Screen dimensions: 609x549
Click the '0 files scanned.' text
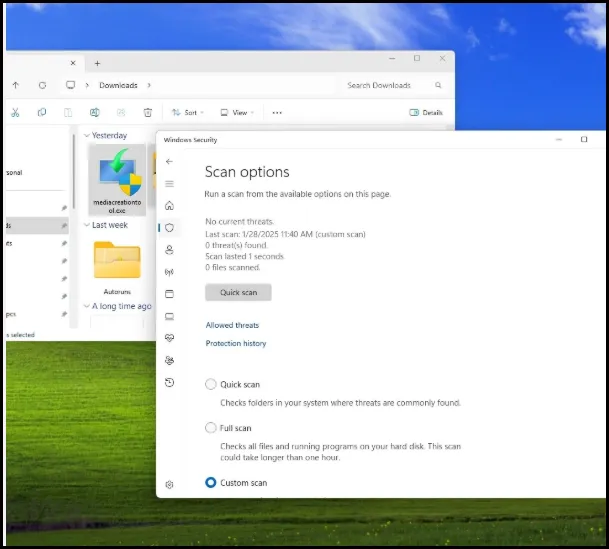click(233, 268)
